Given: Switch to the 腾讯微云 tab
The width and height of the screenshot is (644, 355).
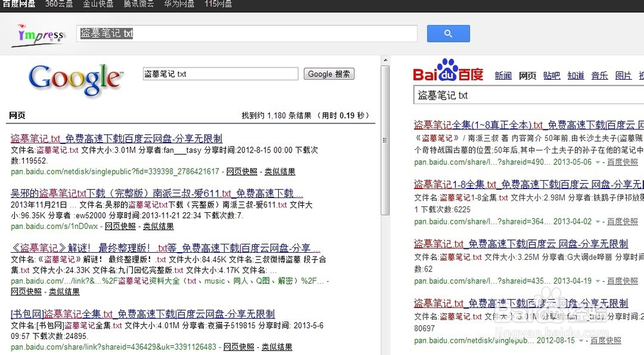Looking at the screenshot, I should (139, 4).
